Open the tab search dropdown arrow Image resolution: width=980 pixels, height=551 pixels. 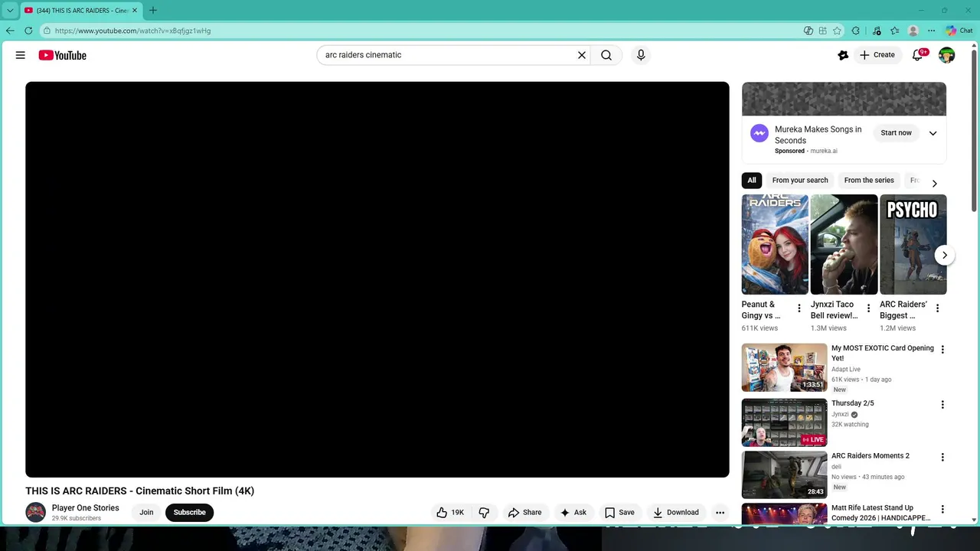tap(10, 10)
